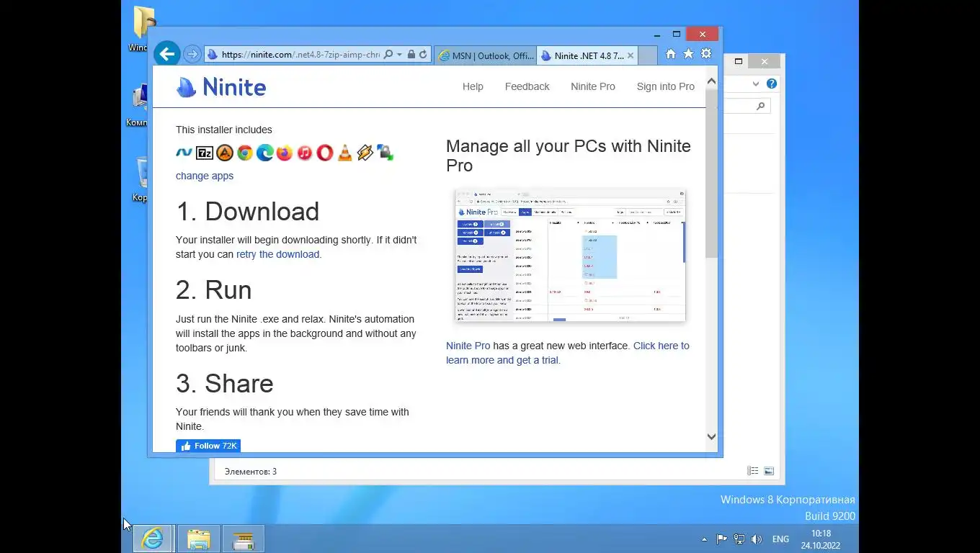The image size is (980, 553).
Task: Open the volume speaker icon in tray
Action: pyautogui.click(x=757, y=539)
